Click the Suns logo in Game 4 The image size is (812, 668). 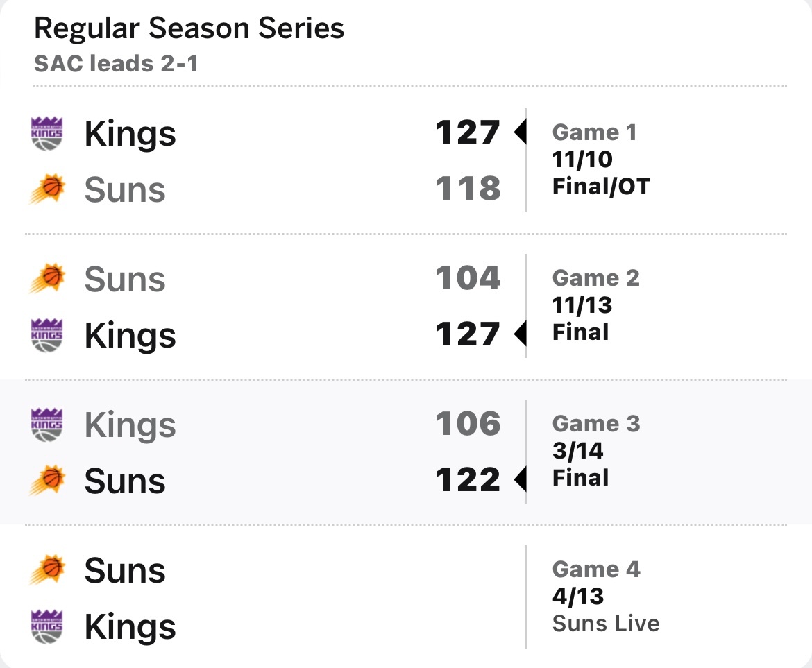(46, 570)
